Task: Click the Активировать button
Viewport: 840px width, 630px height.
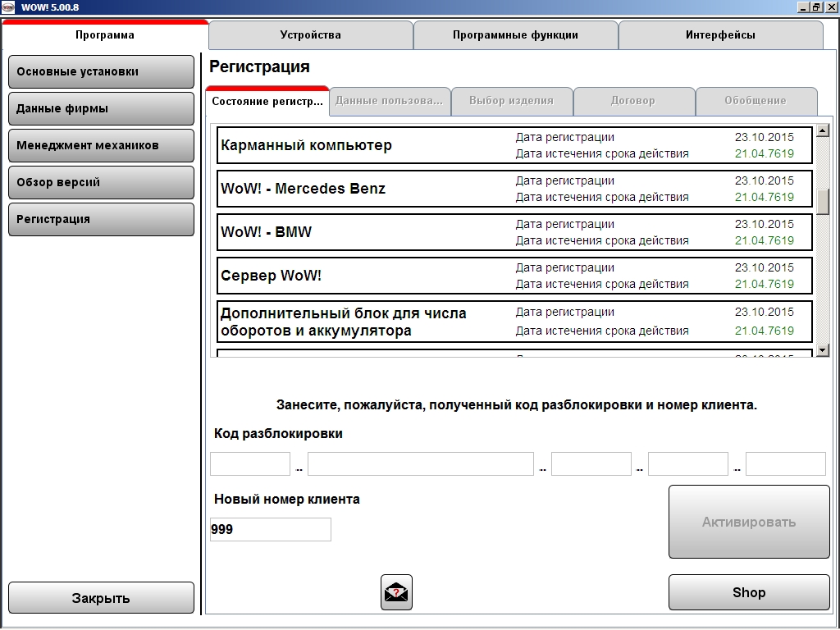Action: (749, 522)
